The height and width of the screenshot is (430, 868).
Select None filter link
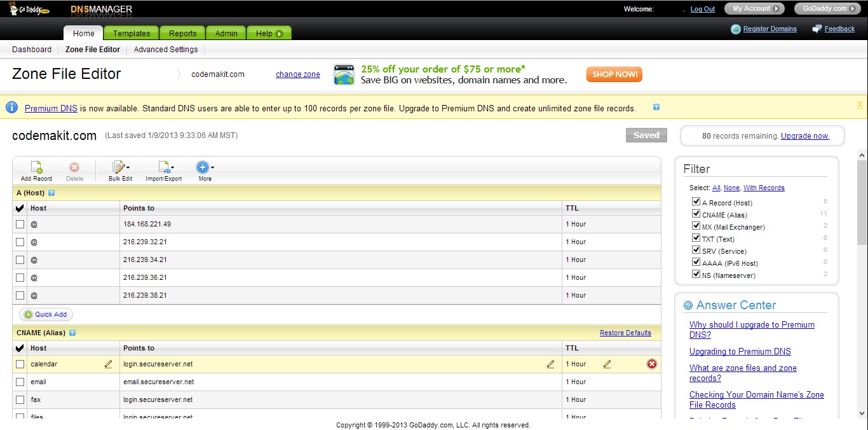(731, 188)
